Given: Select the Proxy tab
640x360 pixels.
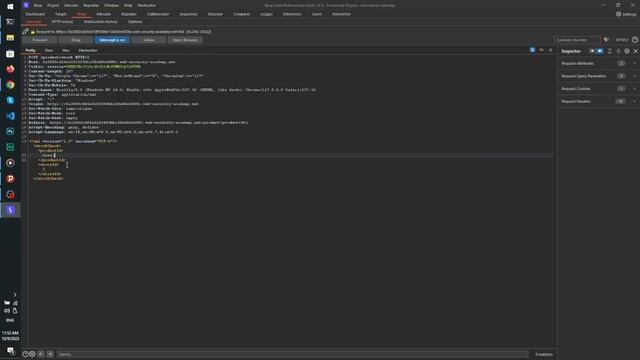Looking at the screenshot, I should [82, 14].
